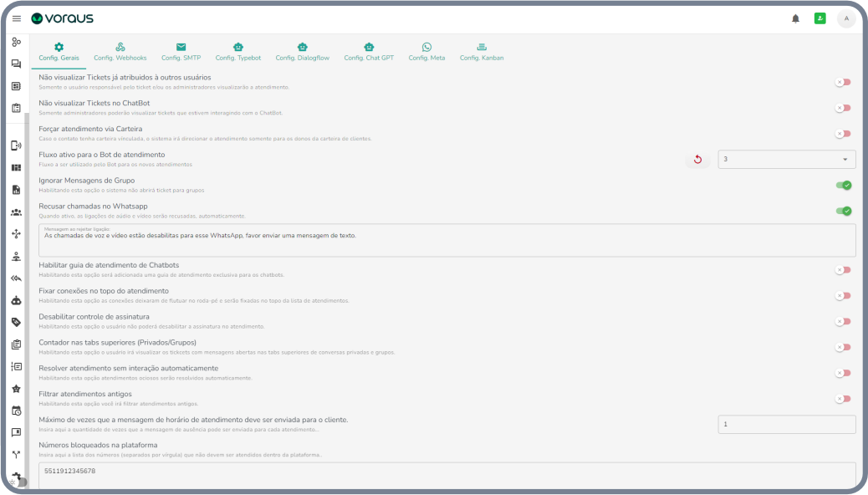Image resolution: width=868 pixels, height=495 pixels.
Task: Turn off Recusar chamadas no Whatsapp
Action: pos(843,211)
